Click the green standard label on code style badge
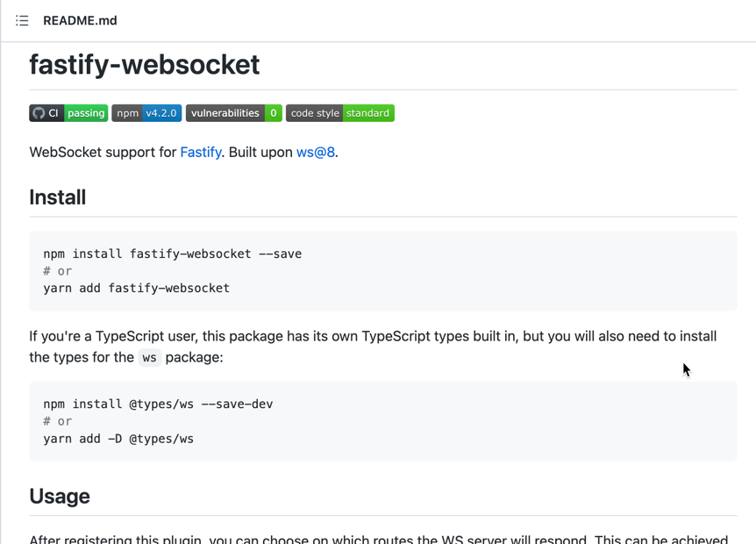This screenshot has height=544, width=756. click(368, 112)
